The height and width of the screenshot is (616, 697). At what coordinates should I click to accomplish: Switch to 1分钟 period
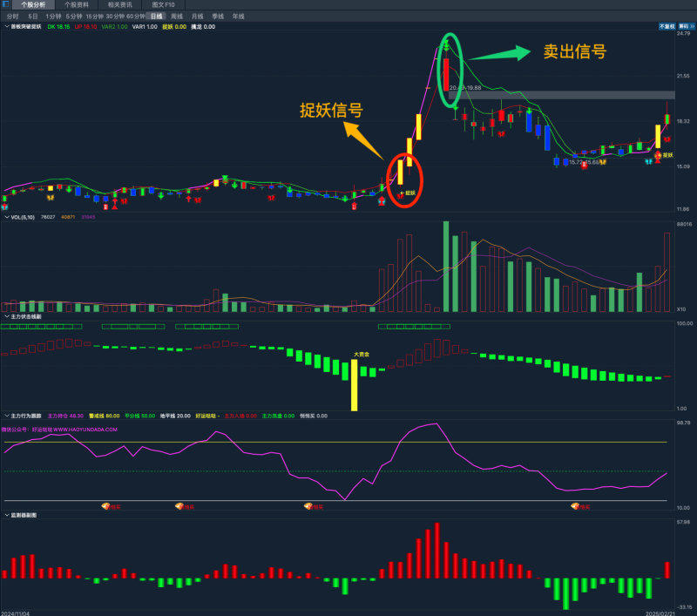pos(53,17)
